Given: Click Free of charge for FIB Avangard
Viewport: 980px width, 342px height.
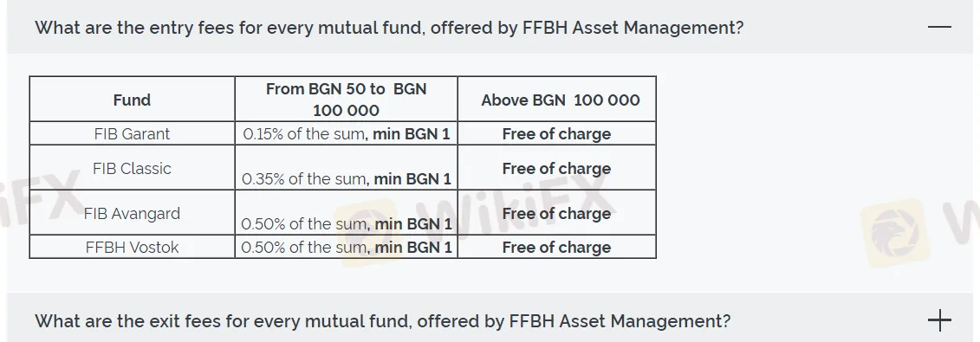Looking at the screenshot, I should click(556, 214).
